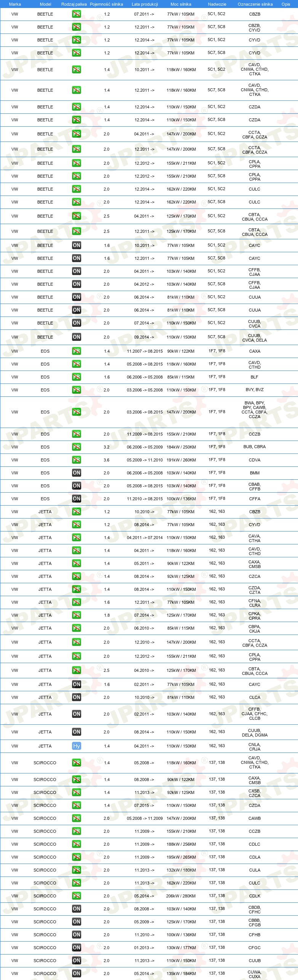
Task: Click petrol icon in Scirocco CDLK 206kW row
Action: click(x=77, y=896)
